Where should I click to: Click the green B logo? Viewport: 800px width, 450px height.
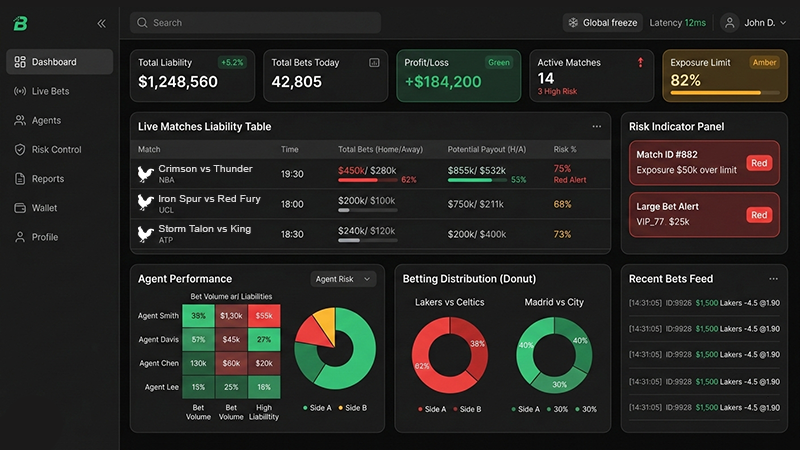[20, 23]
